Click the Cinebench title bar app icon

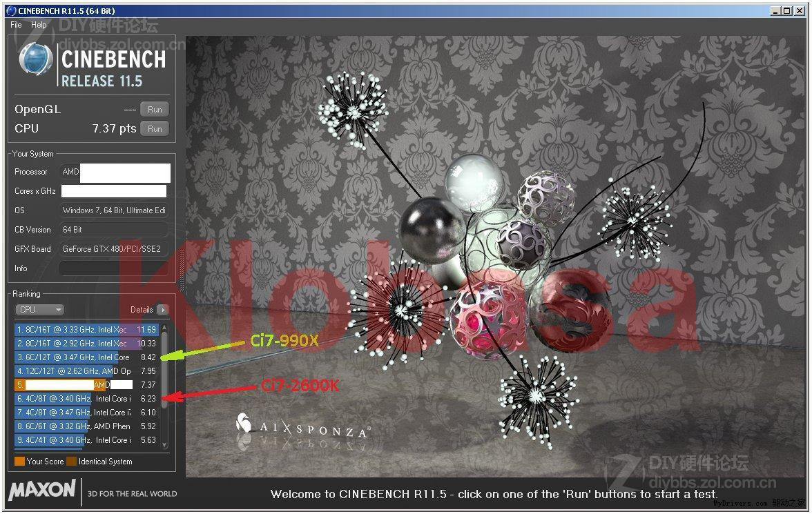click(11, 10)
